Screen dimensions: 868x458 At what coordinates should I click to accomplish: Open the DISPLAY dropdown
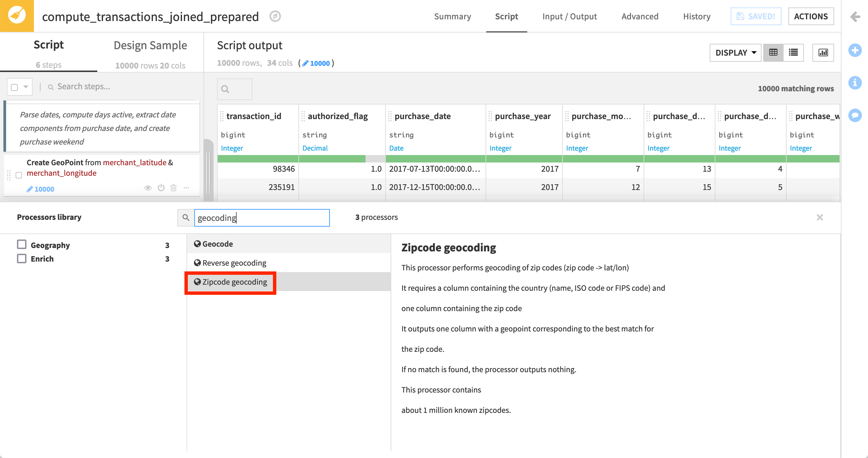point(735,53)
